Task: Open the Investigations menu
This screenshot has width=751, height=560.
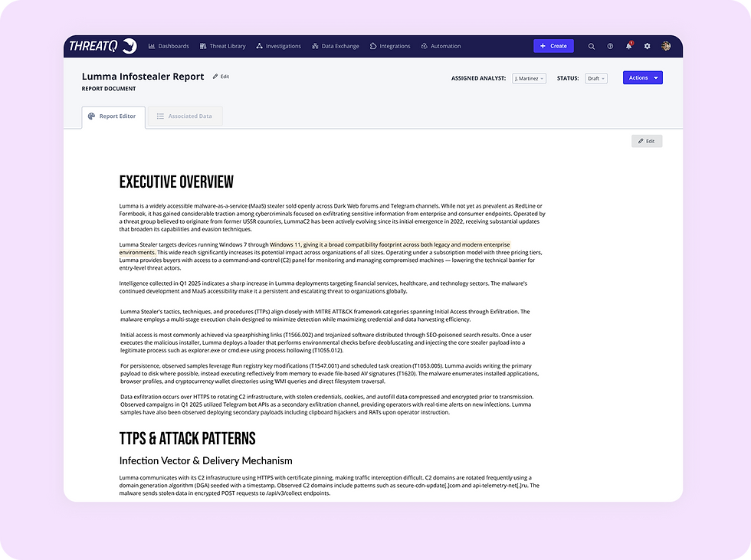Action: coord(279,46)
